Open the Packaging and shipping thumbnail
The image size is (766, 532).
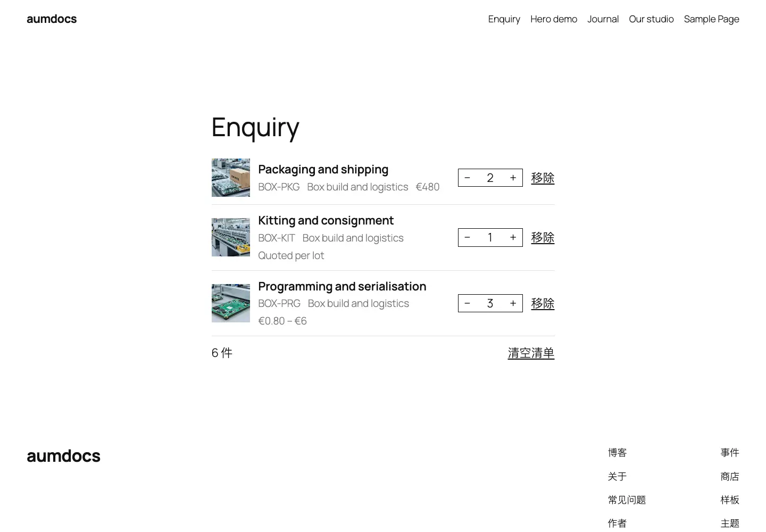click(231, 178)
